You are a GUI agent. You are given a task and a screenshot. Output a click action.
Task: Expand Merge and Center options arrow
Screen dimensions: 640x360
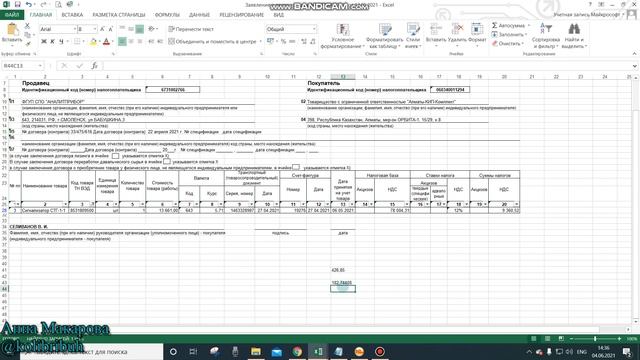[x=260, y=41]
